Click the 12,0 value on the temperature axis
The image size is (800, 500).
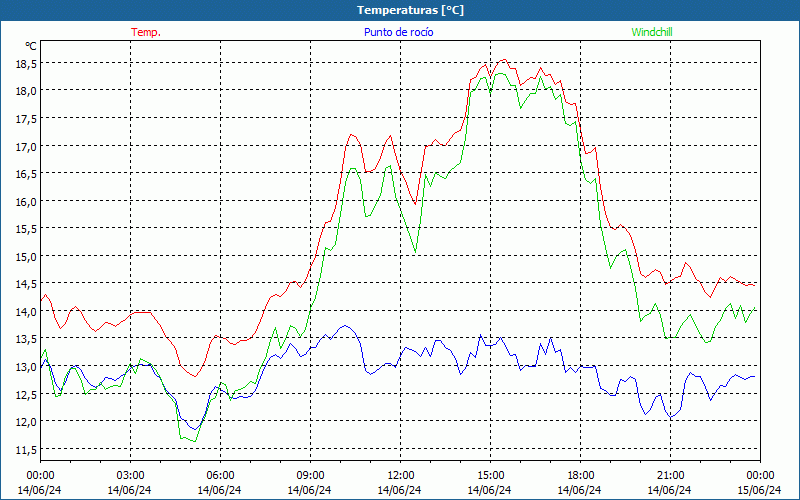(x=27, y=421)
